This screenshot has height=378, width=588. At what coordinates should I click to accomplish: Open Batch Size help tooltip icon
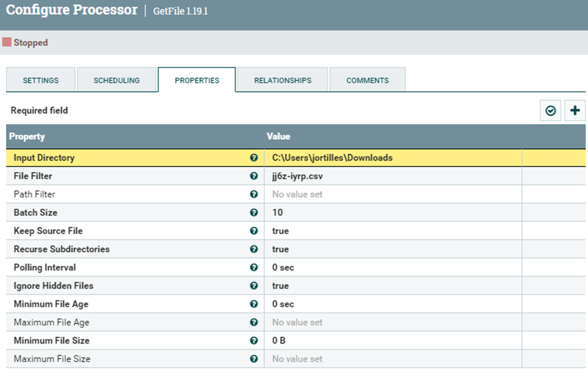pos(254,212)
